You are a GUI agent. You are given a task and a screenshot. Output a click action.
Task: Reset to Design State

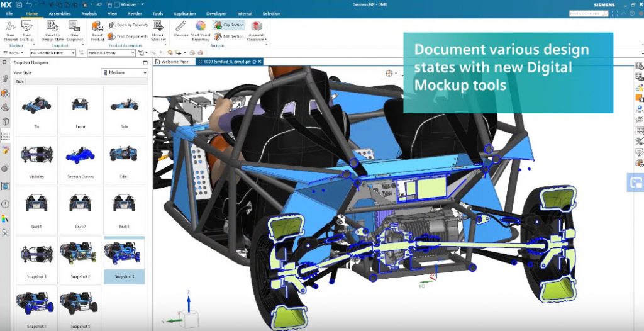[53, 30]
